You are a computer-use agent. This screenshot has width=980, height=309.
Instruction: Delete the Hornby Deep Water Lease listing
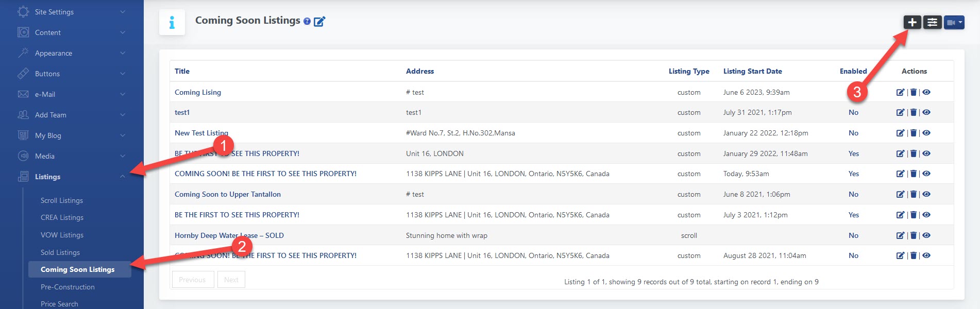(x=913, y=235)
